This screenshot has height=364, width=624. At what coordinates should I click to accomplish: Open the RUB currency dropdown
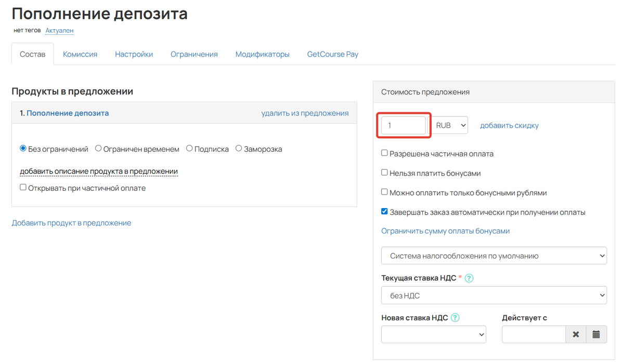450,125
